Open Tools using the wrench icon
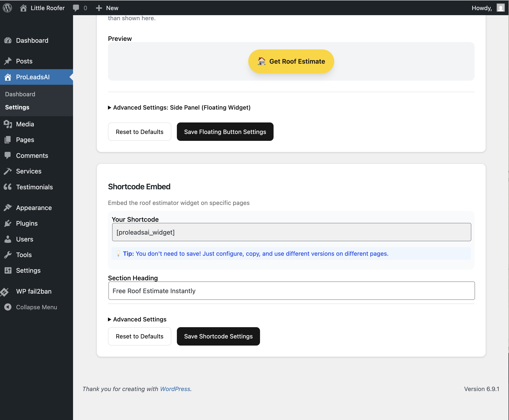 coord(8,255)
